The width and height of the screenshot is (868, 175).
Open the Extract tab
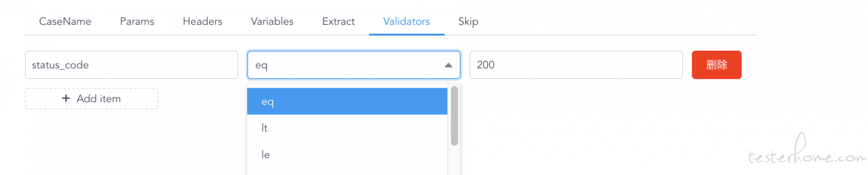point(338,21)
